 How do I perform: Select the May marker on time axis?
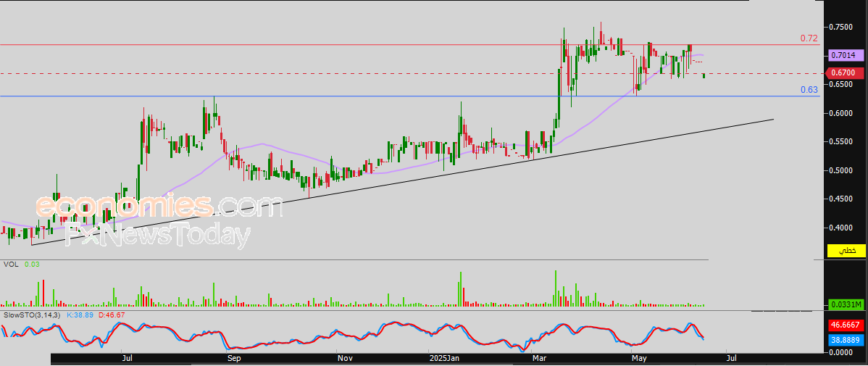pos(638,358)
